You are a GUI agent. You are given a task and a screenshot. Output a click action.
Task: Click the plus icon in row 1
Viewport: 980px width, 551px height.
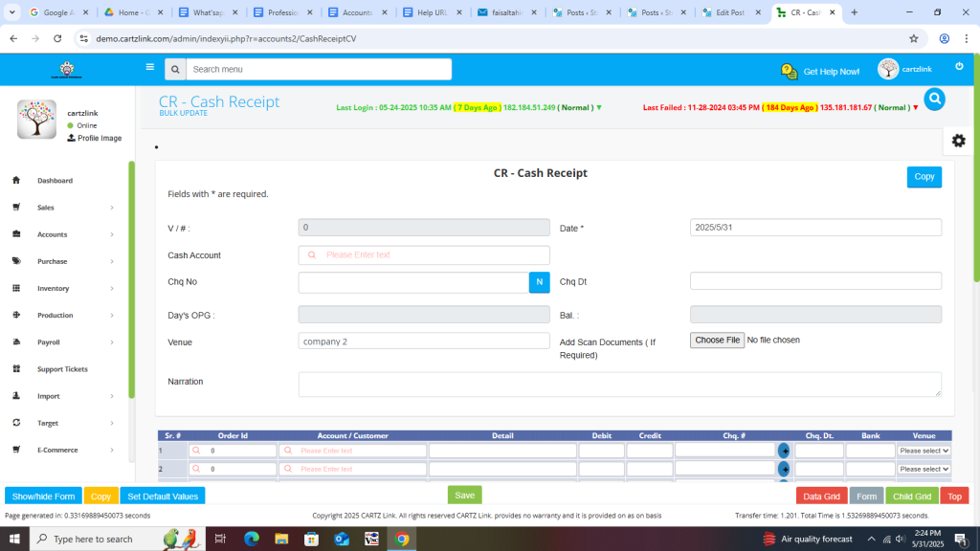784,451
